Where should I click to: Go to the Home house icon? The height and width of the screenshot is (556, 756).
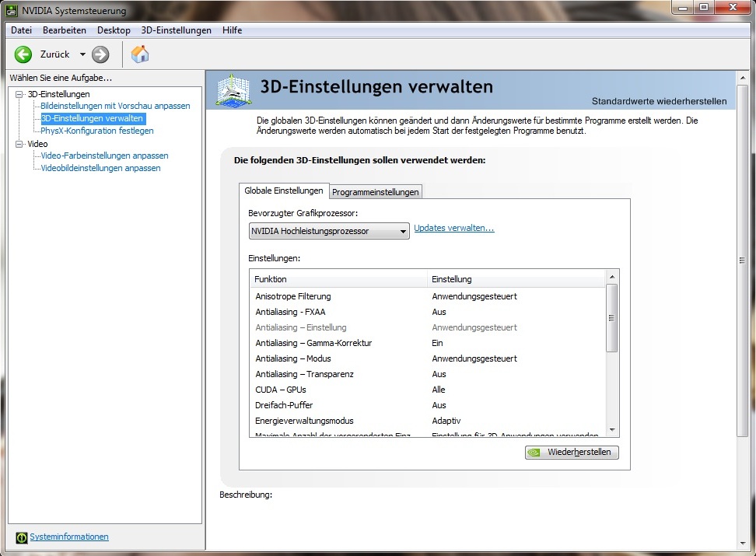point(140,54)
